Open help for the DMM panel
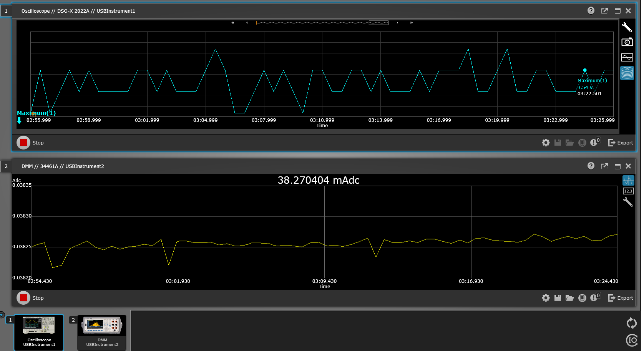This screenshot has width=644, height=352. (591, 166)
